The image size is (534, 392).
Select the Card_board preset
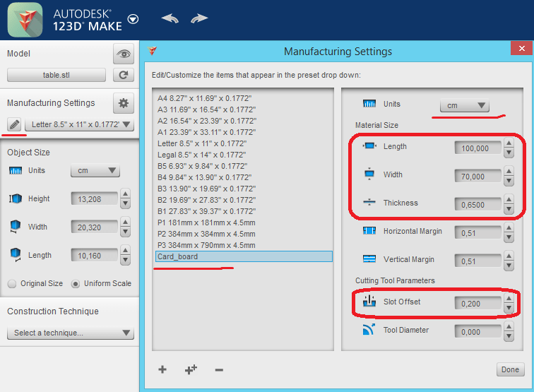(x=244, y=256)
